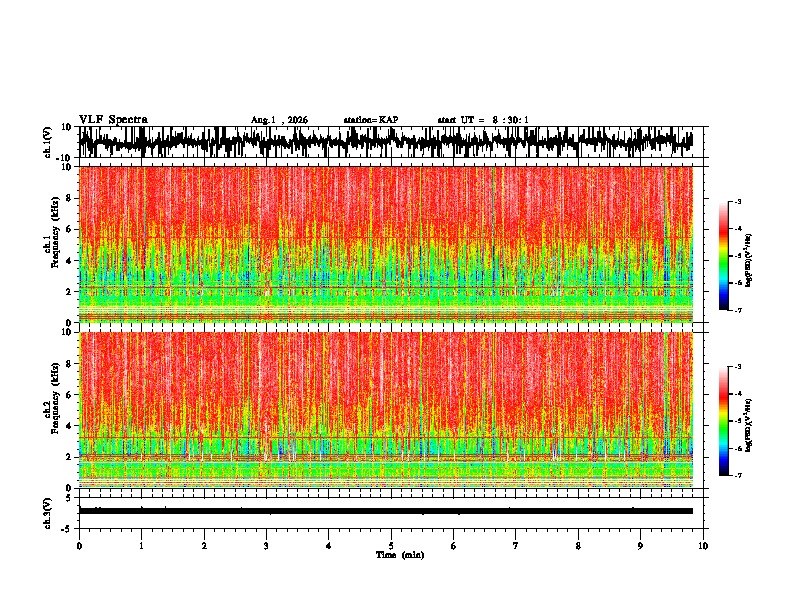792x612 pixels.
Task: Click the 5 minute mark on time axis
Action: click(x=391, y=546)
